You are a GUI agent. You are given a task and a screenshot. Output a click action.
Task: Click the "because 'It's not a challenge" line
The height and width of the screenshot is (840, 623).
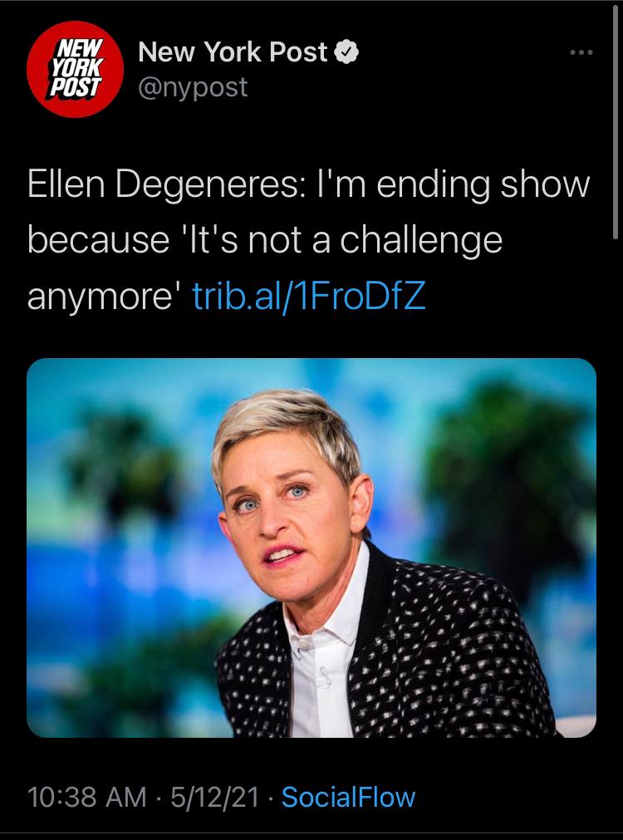[x=265, y=239]
